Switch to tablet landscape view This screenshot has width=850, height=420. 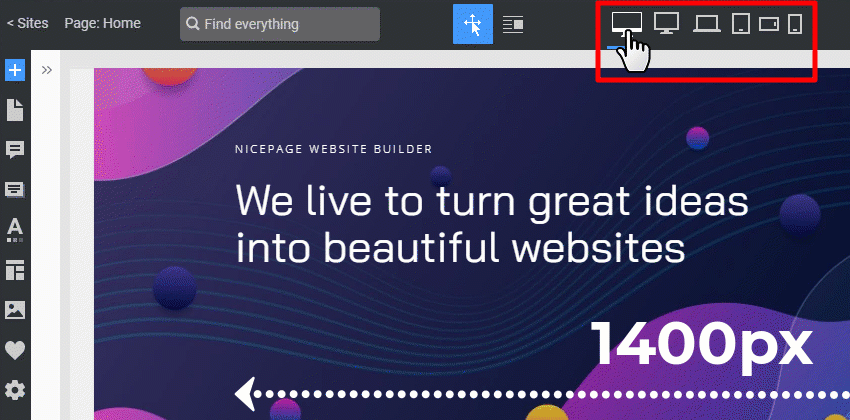pos(769,24)
